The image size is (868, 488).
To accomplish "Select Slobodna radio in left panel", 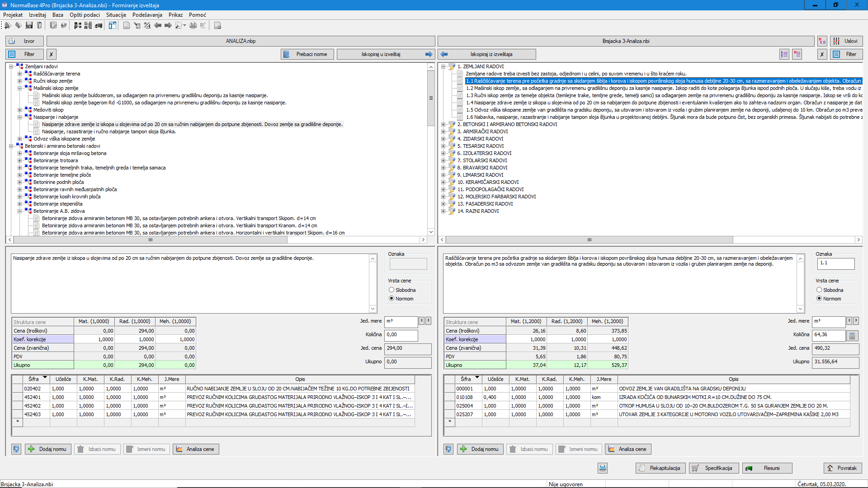I will [392, 290].
